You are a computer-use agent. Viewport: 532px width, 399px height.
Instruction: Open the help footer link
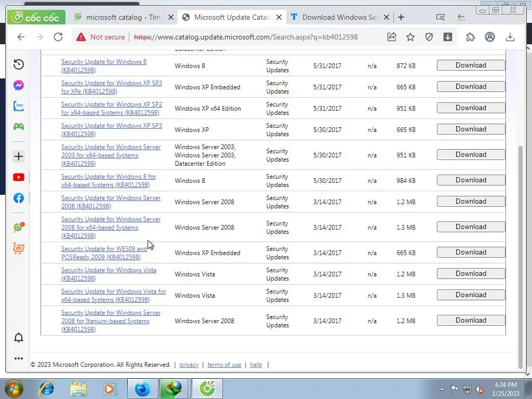256,365
